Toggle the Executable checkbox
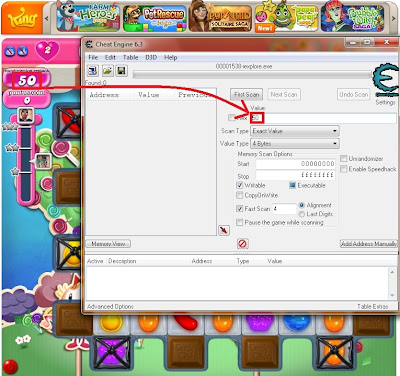400x376 pixels. pos(292,185)
